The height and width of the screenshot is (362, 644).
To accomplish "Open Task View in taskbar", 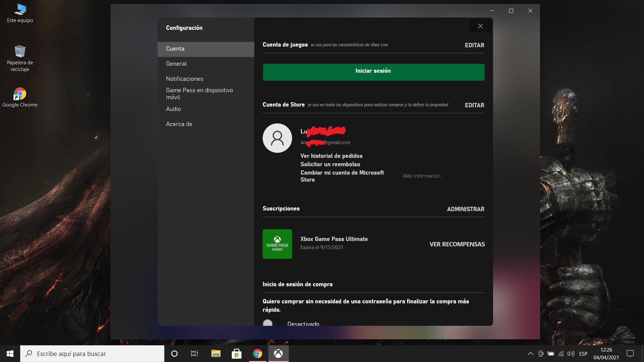I will click(195, 354).
